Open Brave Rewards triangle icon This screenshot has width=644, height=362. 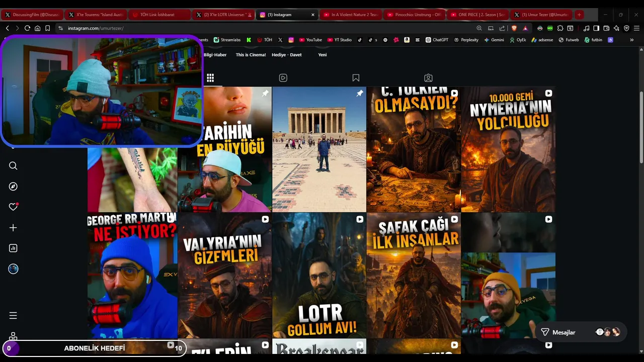pyautogui.click(x=525, y=28)
